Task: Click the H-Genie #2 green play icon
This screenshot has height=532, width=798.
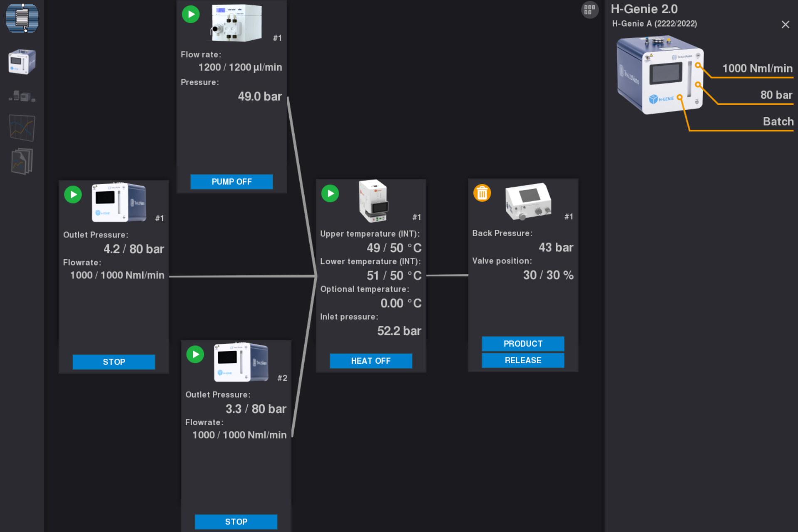Action: (195, 355)
